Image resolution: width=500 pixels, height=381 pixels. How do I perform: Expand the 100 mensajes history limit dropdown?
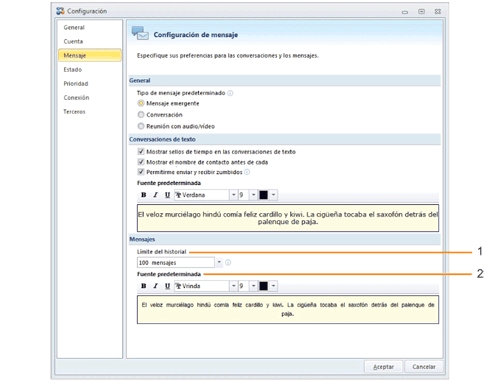219,262
